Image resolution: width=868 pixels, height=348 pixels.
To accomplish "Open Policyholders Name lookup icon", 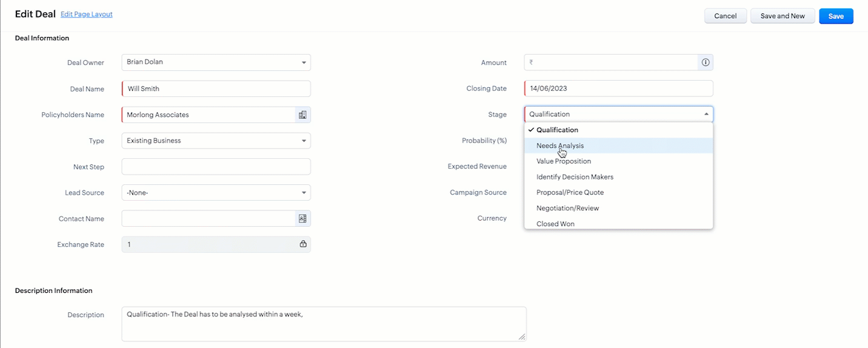I will click(302, 115).
